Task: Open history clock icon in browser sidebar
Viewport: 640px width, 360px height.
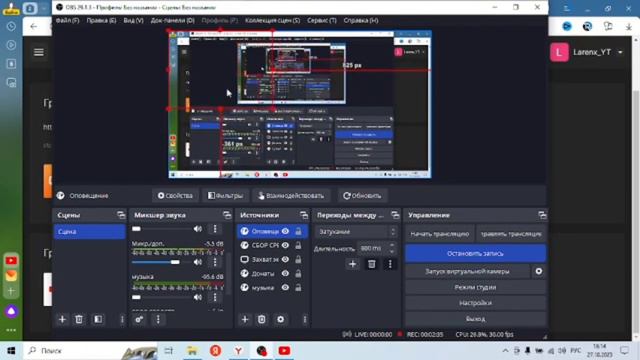Action: (11, 26)
